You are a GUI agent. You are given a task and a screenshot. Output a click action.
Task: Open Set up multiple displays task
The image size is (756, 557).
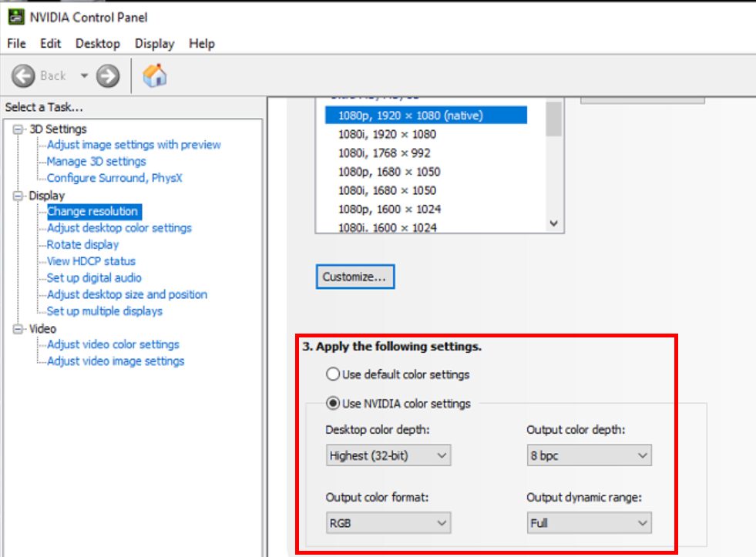click(x=105, y=311)
